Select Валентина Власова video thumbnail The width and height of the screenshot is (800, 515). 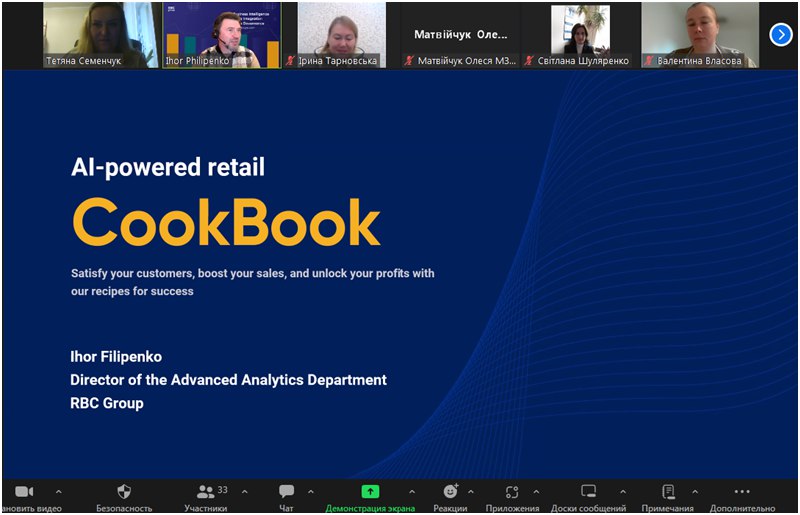tap(700, 35)
